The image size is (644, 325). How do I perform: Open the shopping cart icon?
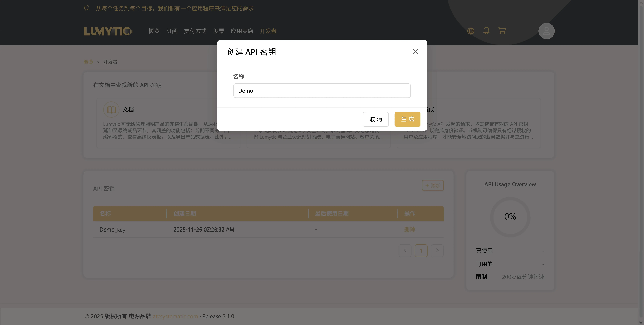[502, 31]
